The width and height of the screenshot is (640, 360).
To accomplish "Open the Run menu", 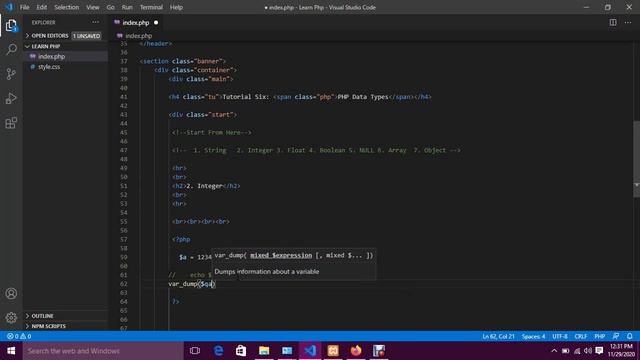I will [x=127, y=7].
